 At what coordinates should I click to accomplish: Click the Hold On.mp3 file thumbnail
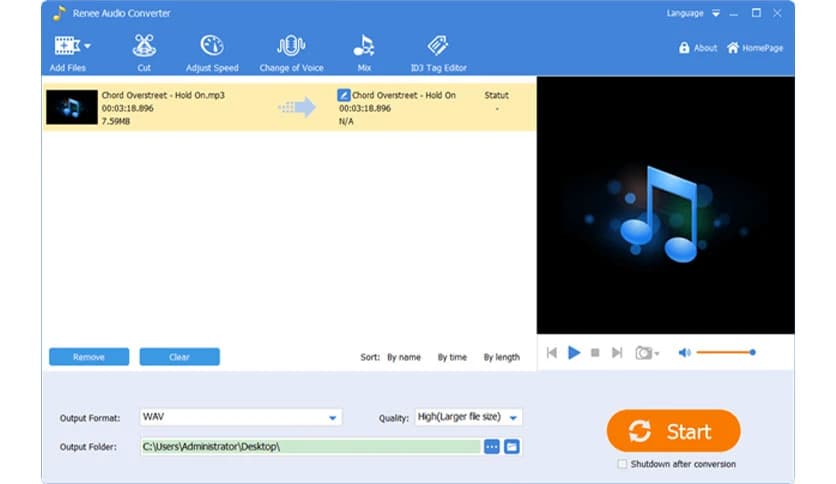[x=71, y=107]
